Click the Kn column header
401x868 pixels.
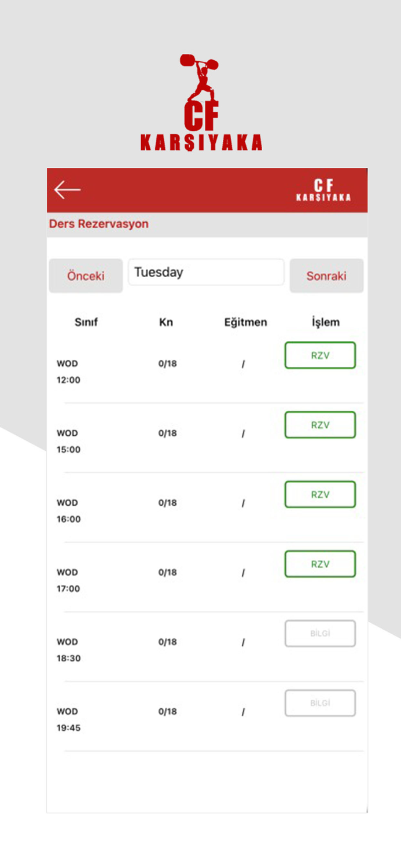pos(166,322)
